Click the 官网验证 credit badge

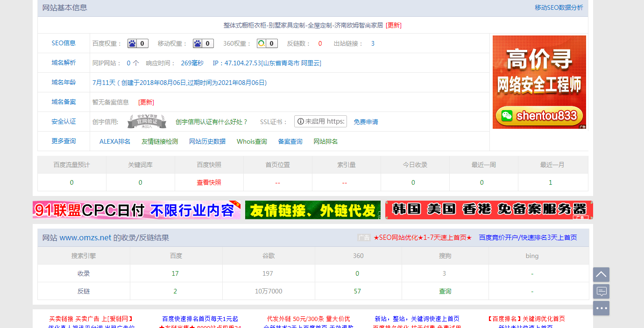[x=147, y=122]
